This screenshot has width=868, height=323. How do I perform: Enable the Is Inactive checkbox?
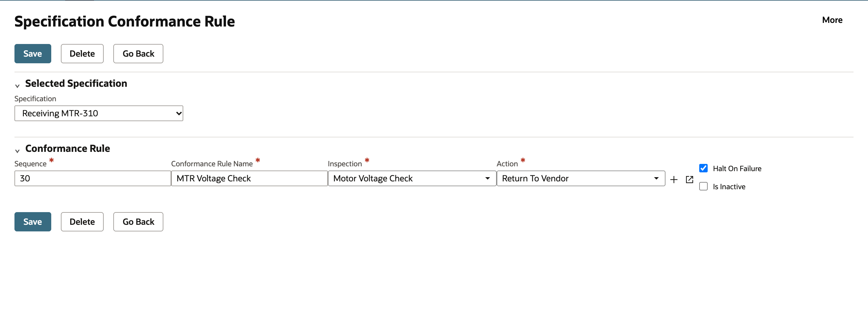(x=703, y=186)
